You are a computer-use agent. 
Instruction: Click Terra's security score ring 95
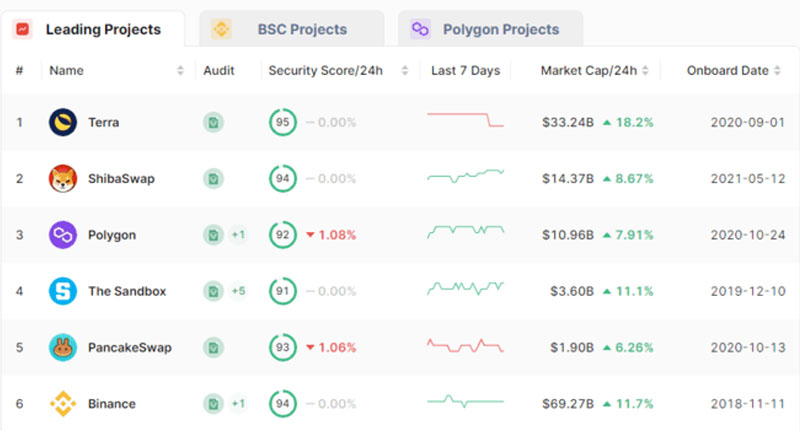(x=283, y=122)
